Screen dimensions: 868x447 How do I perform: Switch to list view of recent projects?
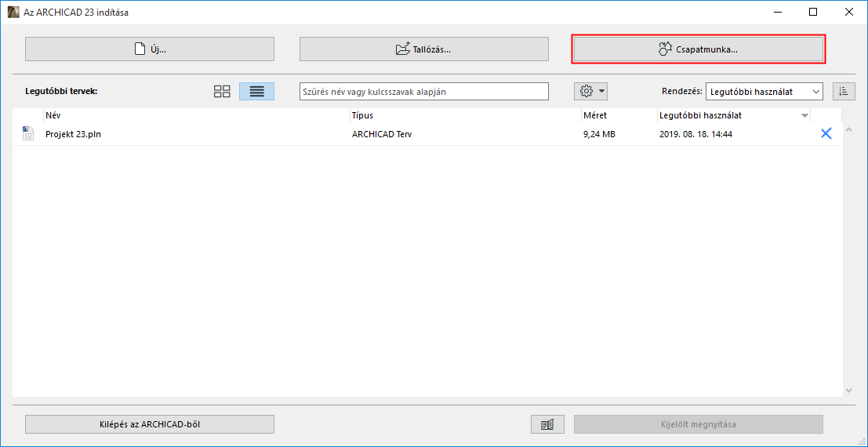(256, 92)
